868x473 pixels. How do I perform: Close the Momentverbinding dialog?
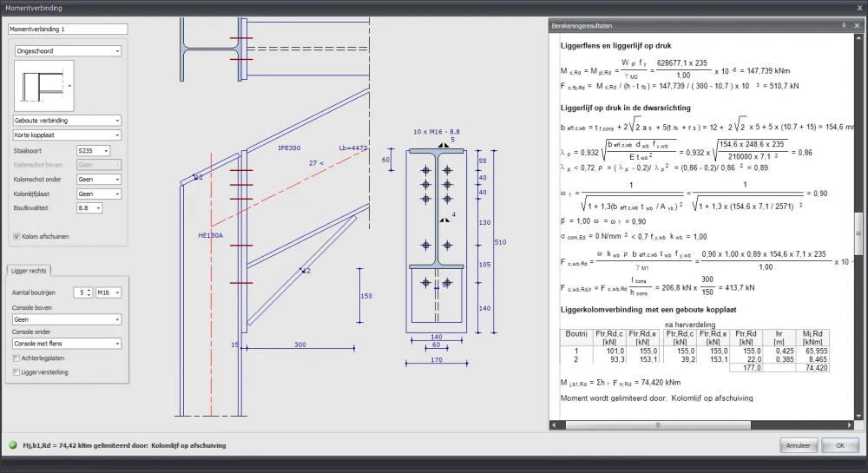pos(860,8)
